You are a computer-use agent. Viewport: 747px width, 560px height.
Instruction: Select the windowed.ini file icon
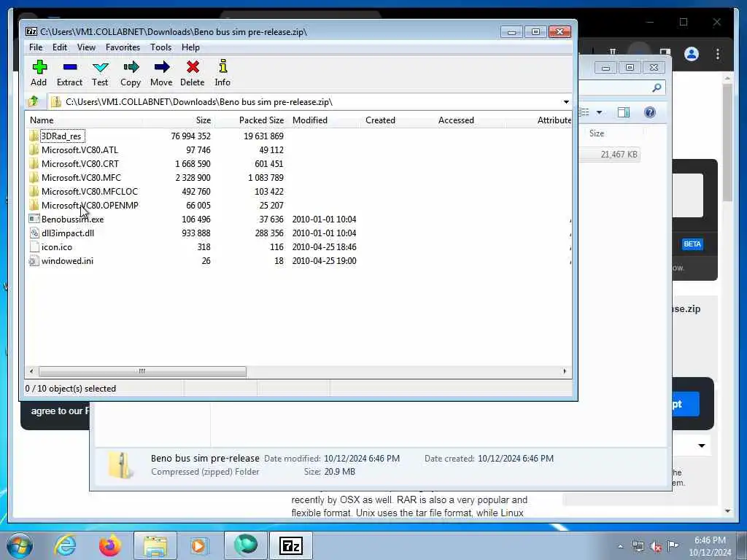34,261
